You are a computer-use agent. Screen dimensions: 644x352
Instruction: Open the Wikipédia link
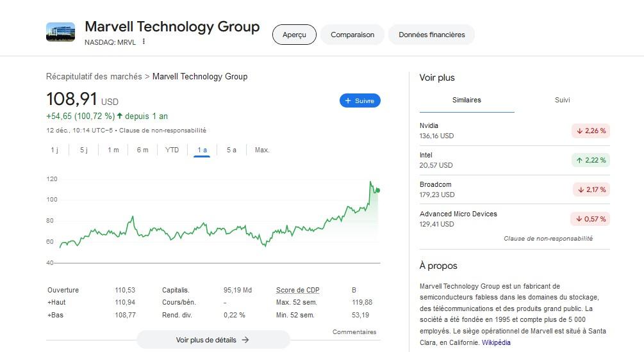click(496, 342)
